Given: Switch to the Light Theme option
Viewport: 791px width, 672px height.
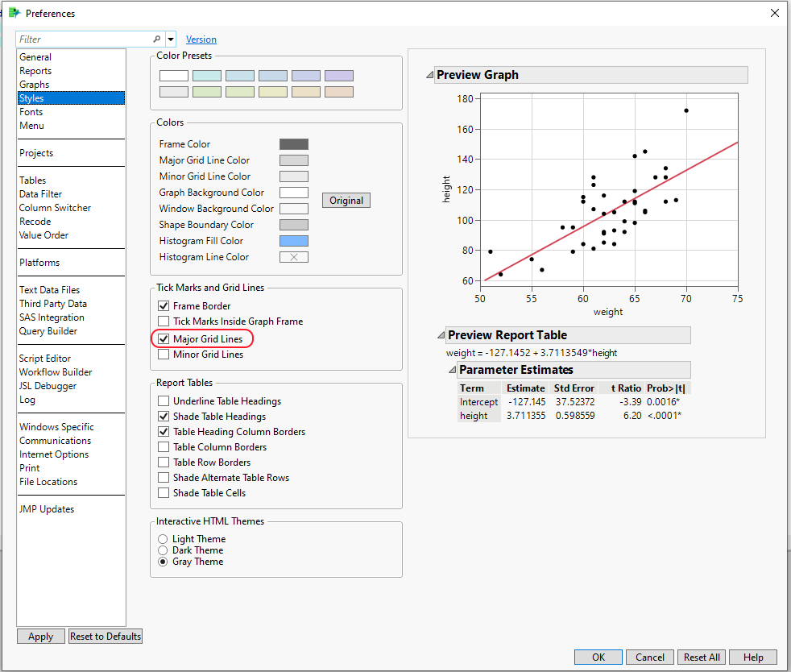Looking at the screenshot, I should [x=163, y=539].
